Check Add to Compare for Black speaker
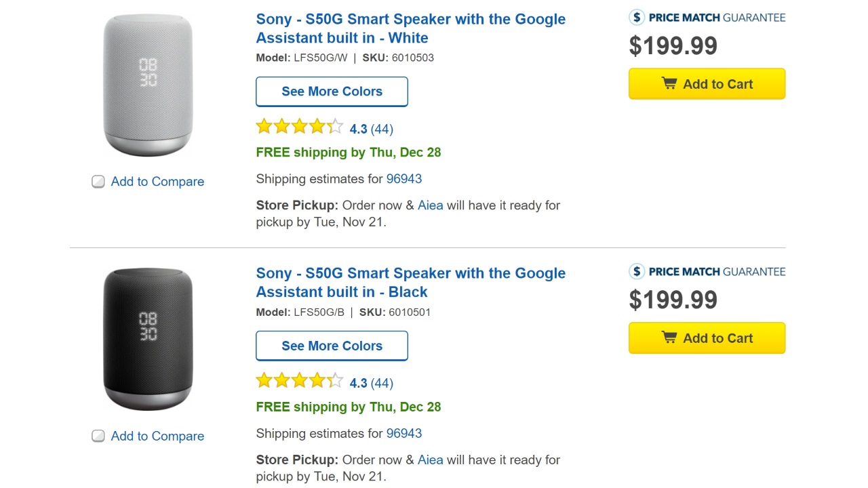This screenshot has height=488, width=868. (x=98, y=436)
